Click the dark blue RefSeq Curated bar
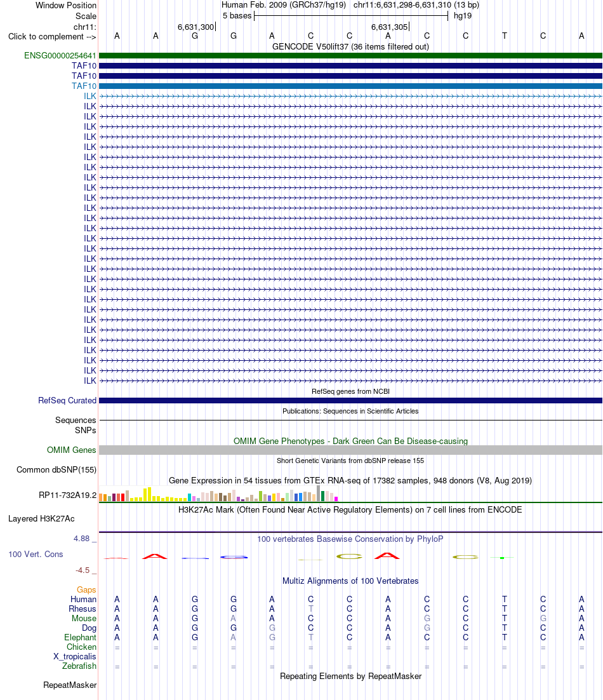This screenshot has height=700, width=603. click(350, 400)
